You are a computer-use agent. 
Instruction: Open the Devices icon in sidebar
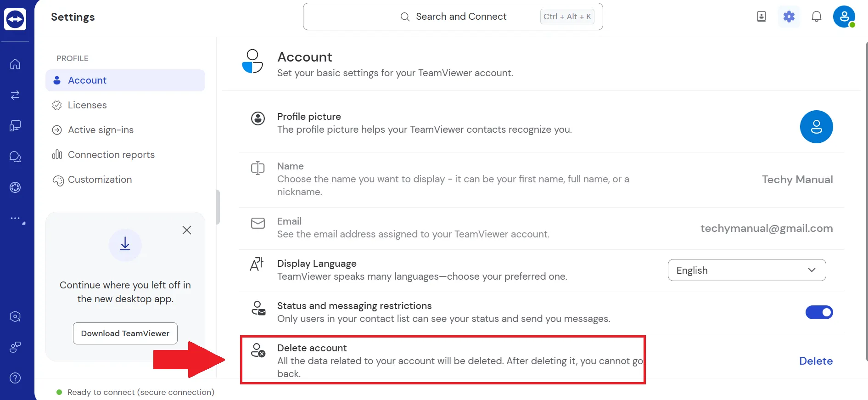pyautogui.click(x=15, y=125)
